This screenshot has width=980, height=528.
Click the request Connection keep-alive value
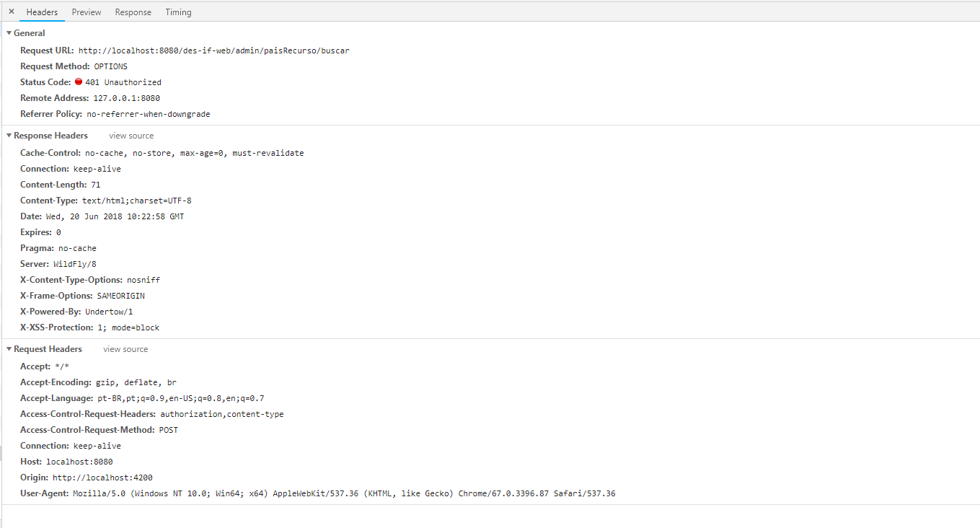point(97,446)
